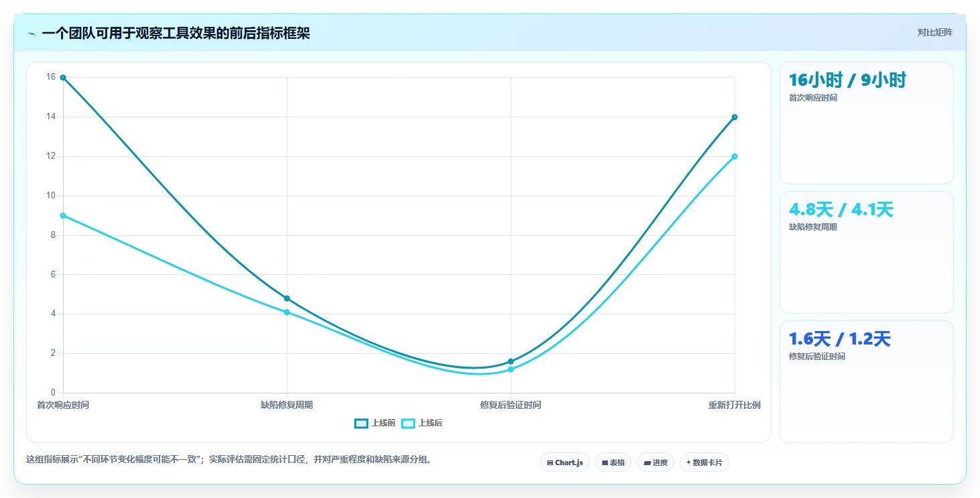Click the 修复后验证时间 x-axis label

click(511, 405)
